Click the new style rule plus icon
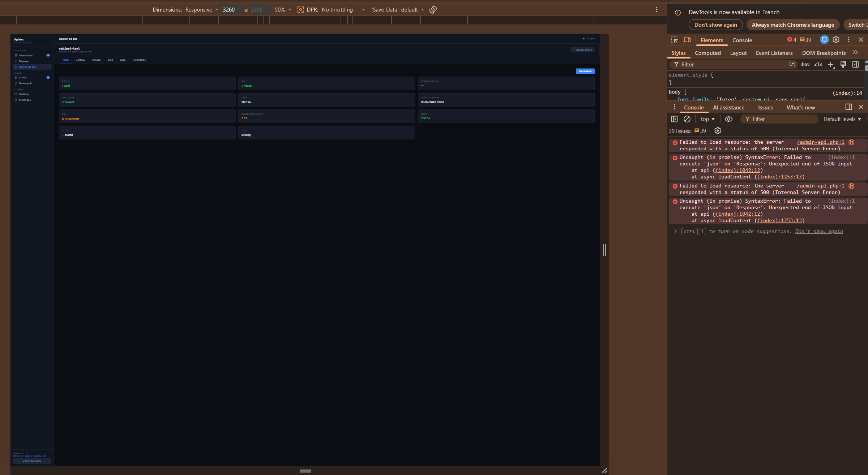868x475 pixels. (831, 65)
